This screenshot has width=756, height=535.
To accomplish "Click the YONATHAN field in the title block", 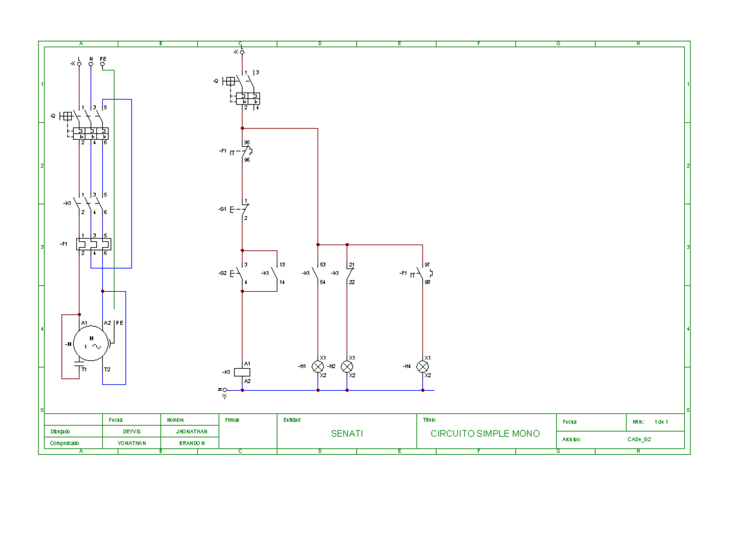I will (130, 443).
